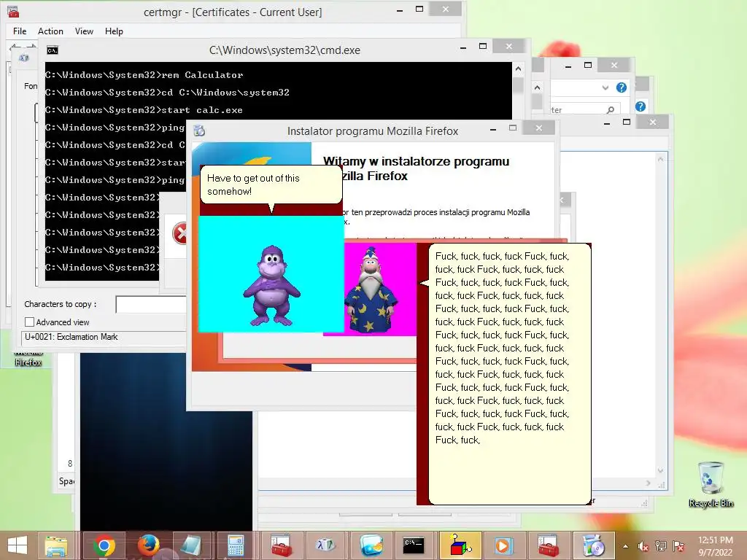Click the red error X icon

pyautogui.click(x=180, y=234)
